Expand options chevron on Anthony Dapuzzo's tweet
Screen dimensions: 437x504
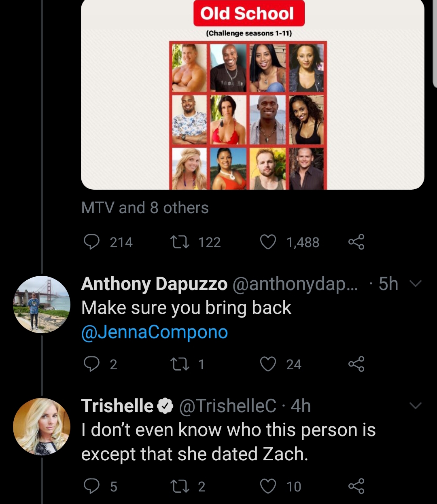pos(416,284)
